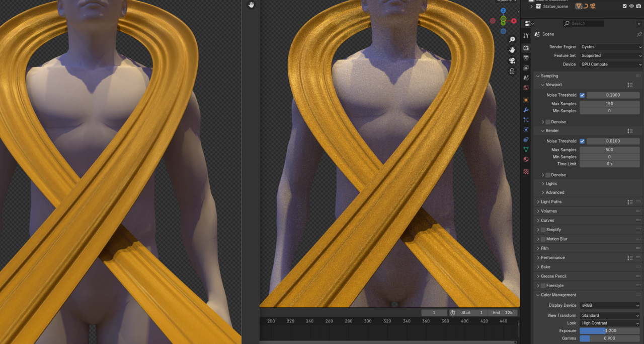Open the World properties tab
644x344 pixels.
[x=526, y=88]
